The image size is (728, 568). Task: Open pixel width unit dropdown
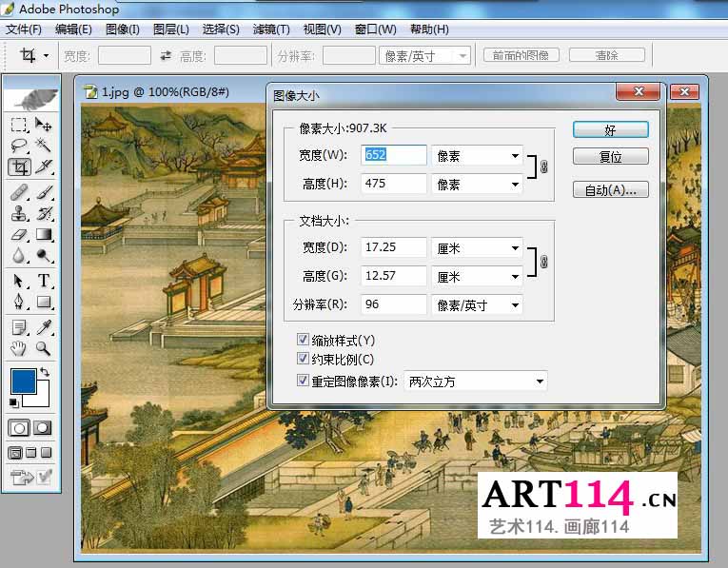pyautogui.click(x=477, y=156)
